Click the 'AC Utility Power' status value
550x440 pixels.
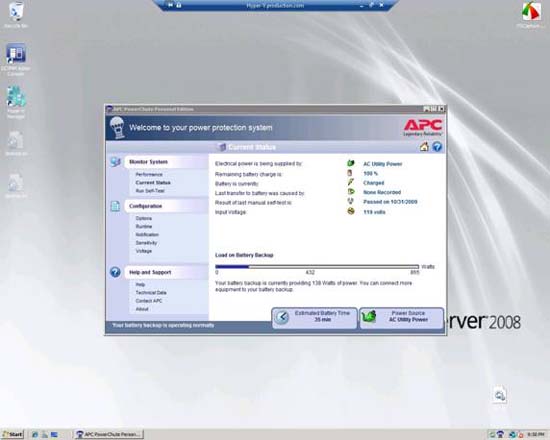(x=382, y=164)
